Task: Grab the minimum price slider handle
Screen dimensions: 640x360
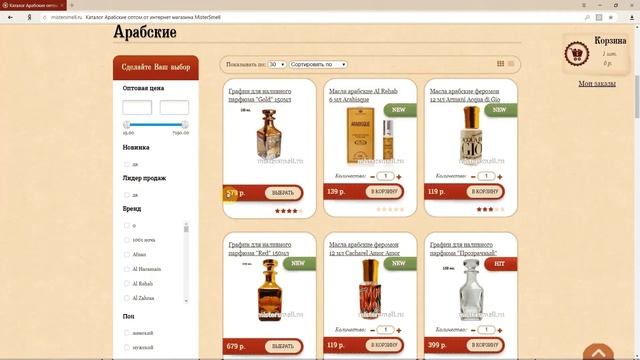Action: (x=127, y=124)
